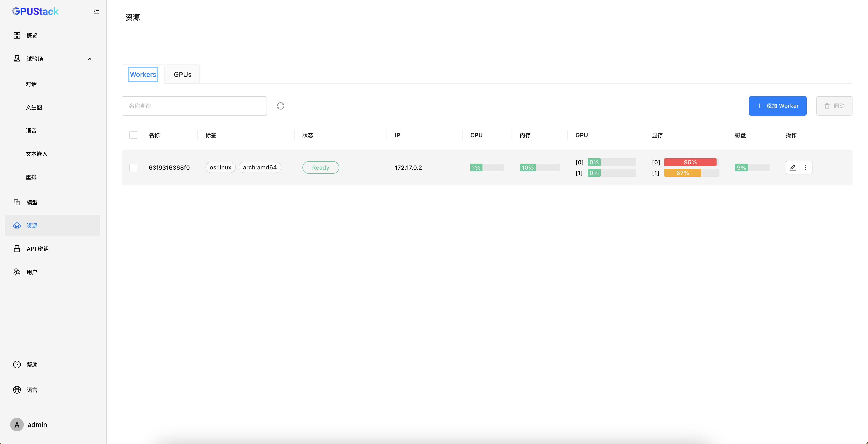868x444 pixels.
Task: Click the 95% VRAM usage bar for GPU 0
Action: tap(690, 162)
